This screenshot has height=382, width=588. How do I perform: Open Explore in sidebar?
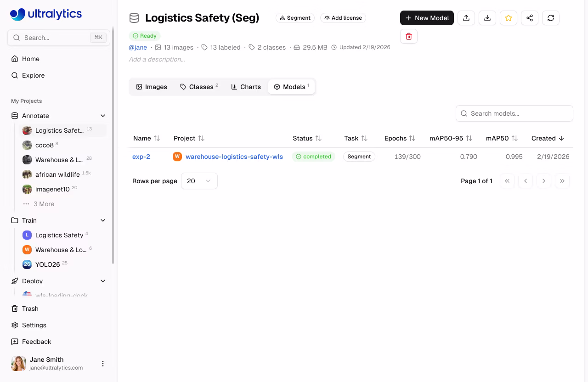[x=59, y=75]
